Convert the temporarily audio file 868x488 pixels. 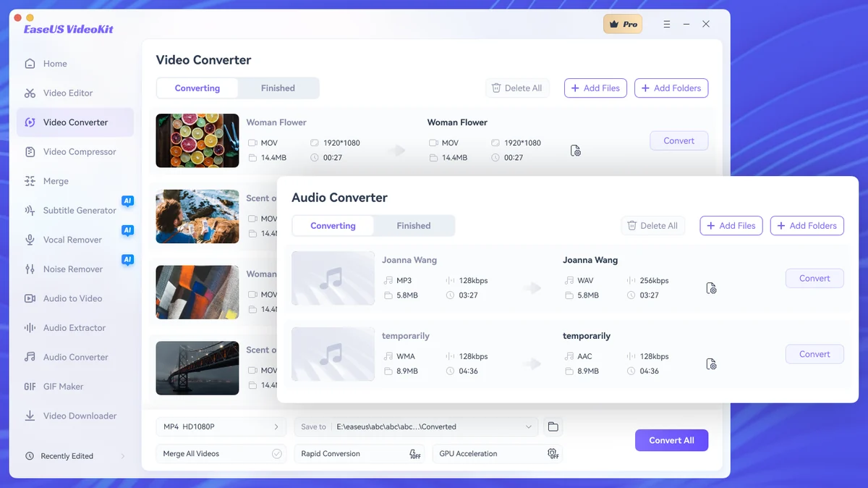(814, 354)
